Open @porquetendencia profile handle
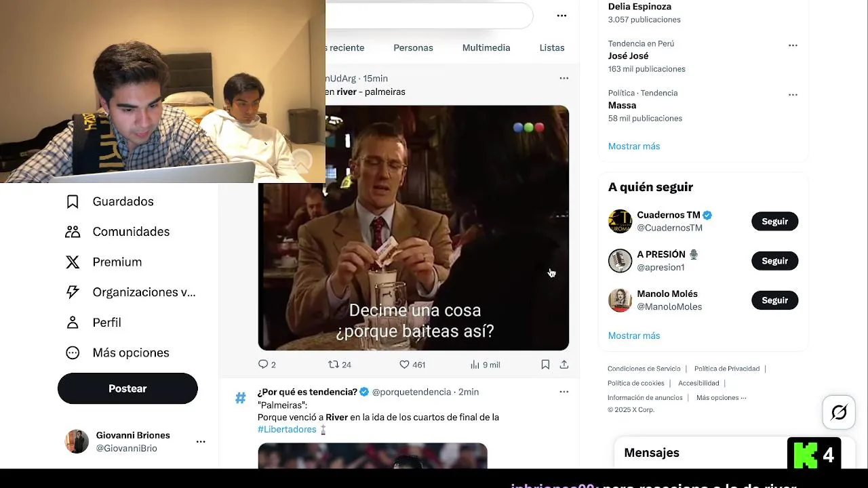 (x=412, y=392)
